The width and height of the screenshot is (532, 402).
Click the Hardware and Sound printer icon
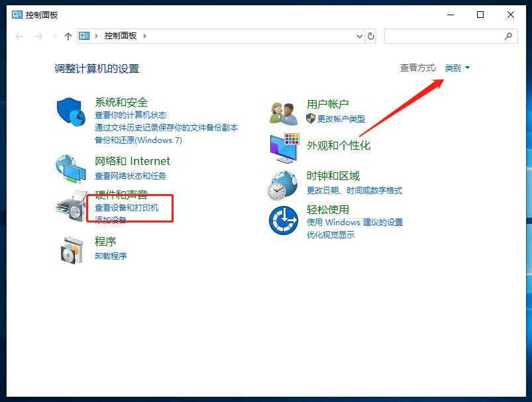pyautogui.click(x=72, y=206)
